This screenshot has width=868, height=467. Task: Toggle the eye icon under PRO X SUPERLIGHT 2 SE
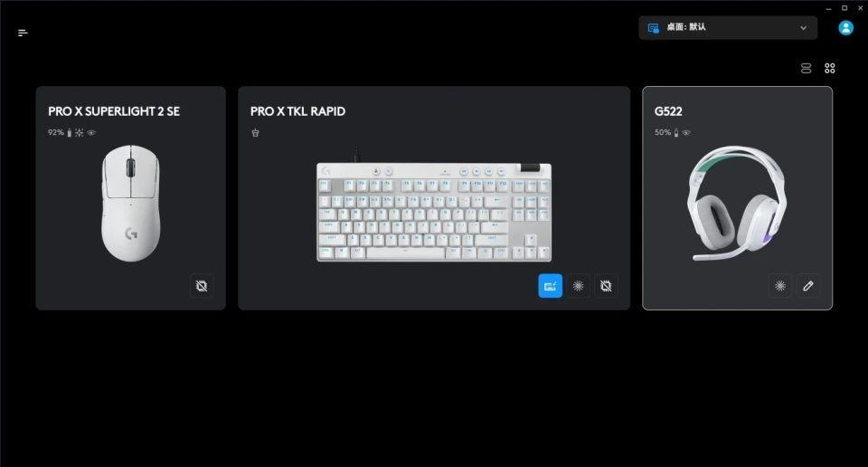(91, 132)
